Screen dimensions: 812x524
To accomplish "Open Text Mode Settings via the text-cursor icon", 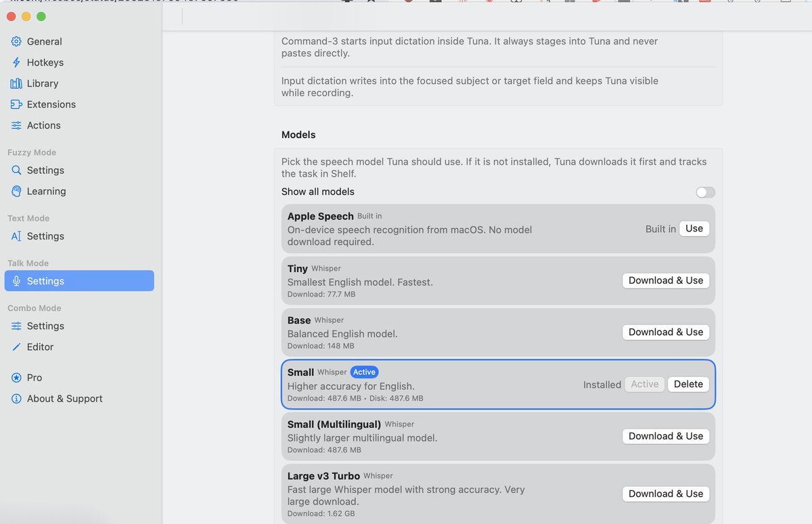I will (16, 236).
